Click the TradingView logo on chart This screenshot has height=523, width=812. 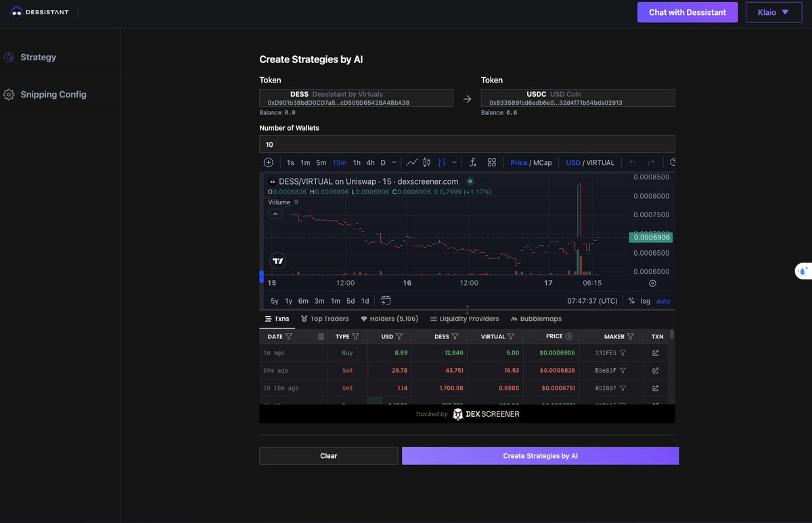pos(277,260)
